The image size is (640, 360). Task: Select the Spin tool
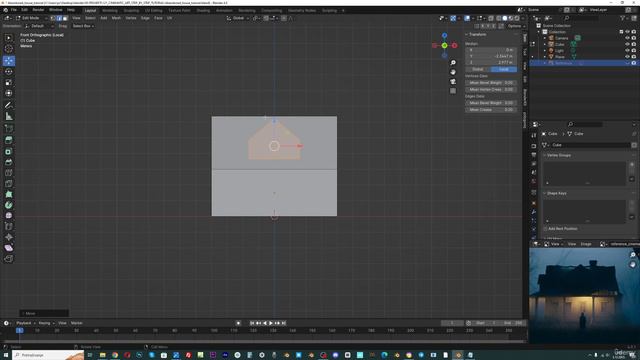pyautogui.click(x=9, y=205)
